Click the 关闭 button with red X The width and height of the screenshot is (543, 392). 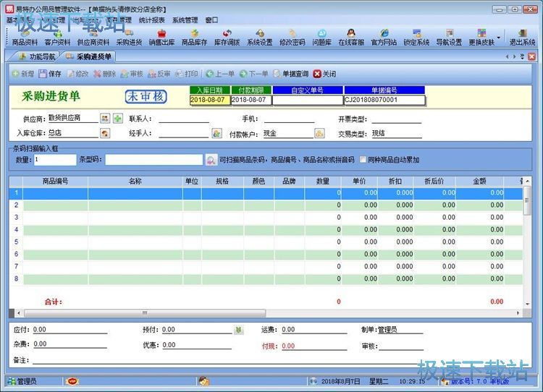click(x=324, y=74)
